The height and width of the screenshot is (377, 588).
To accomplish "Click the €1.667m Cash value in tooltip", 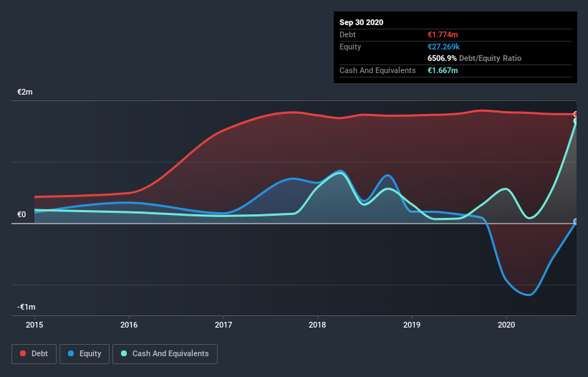I will click(x=443, y=70).
